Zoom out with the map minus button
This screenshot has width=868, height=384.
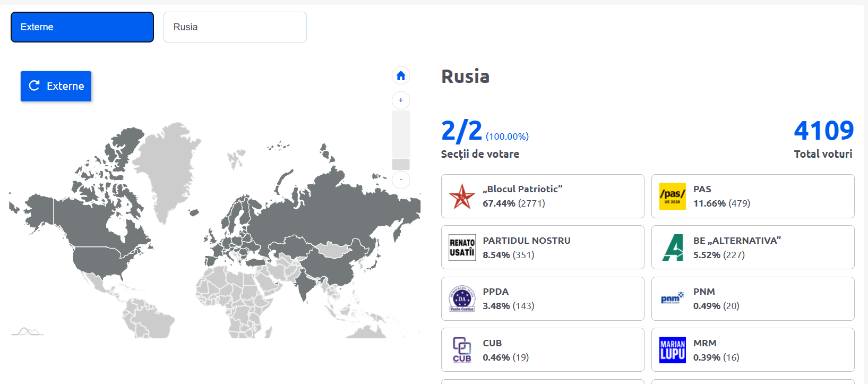click(x=401, y=180)
